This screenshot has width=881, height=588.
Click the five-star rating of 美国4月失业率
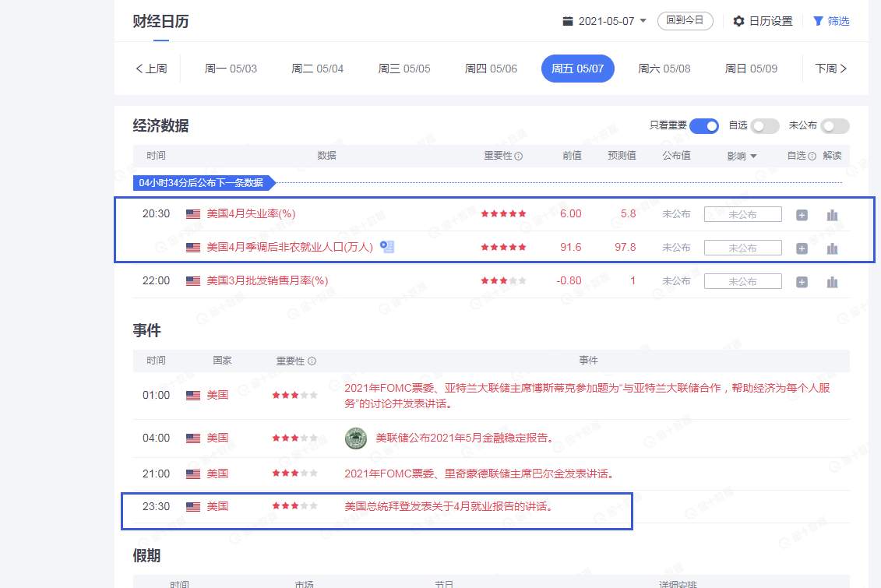pyautogui.click(x=503, y=214)
